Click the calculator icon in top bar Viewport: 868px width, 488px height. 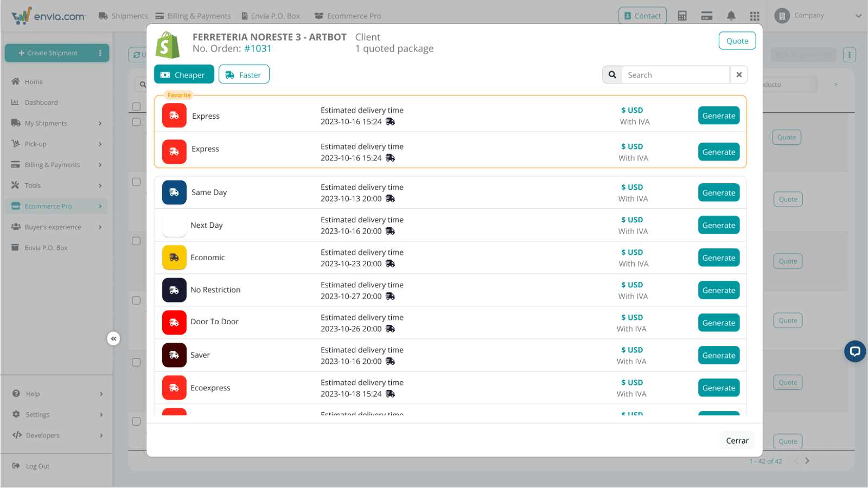click(682, 16)
